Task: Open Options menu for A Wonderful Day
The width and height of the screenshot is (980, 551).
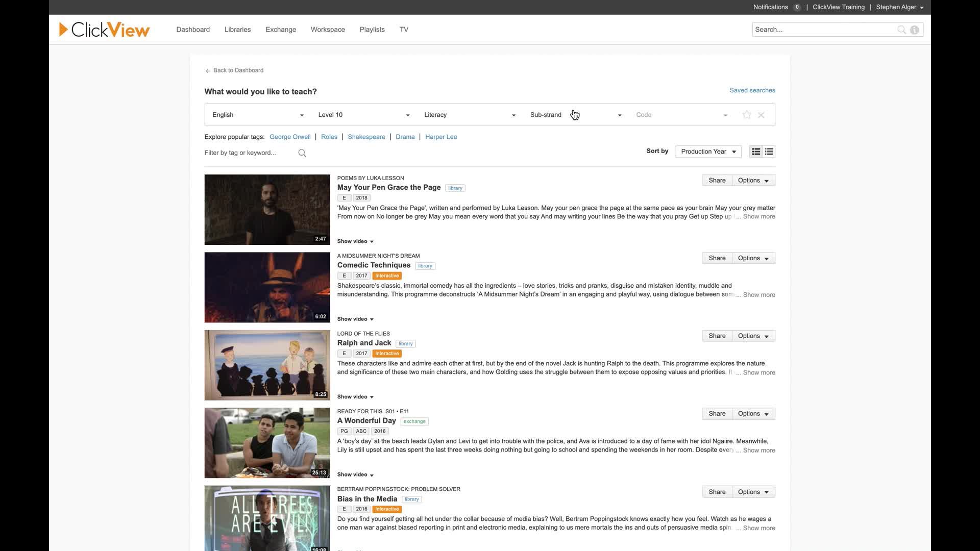Action: (753, 414)
